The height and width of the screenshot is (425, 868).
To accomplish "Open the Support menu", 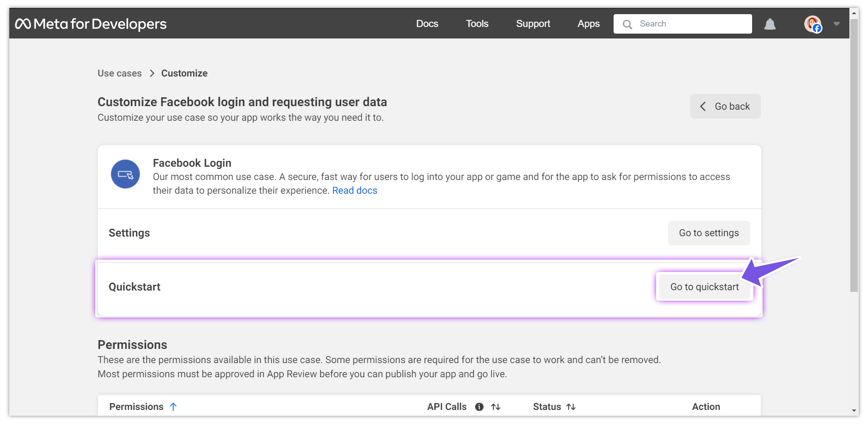I will pos(533,24).
